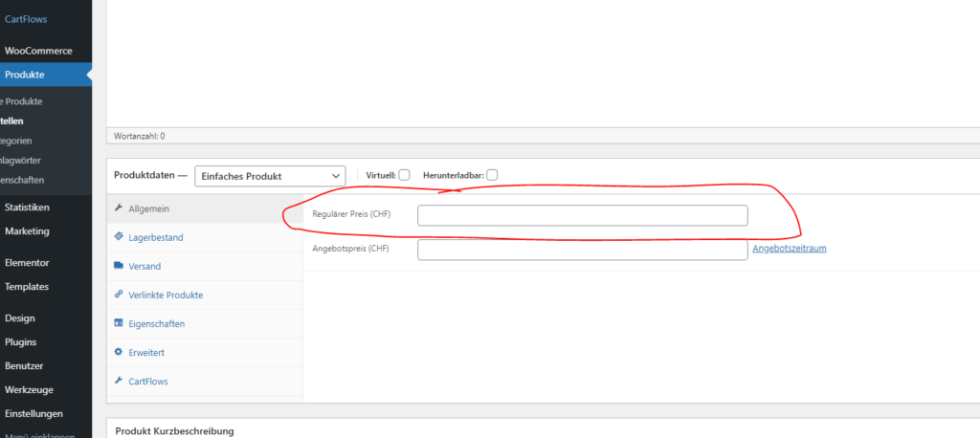Click the Angebotszeitraum link
980x438 pixels.
(790, 249)
